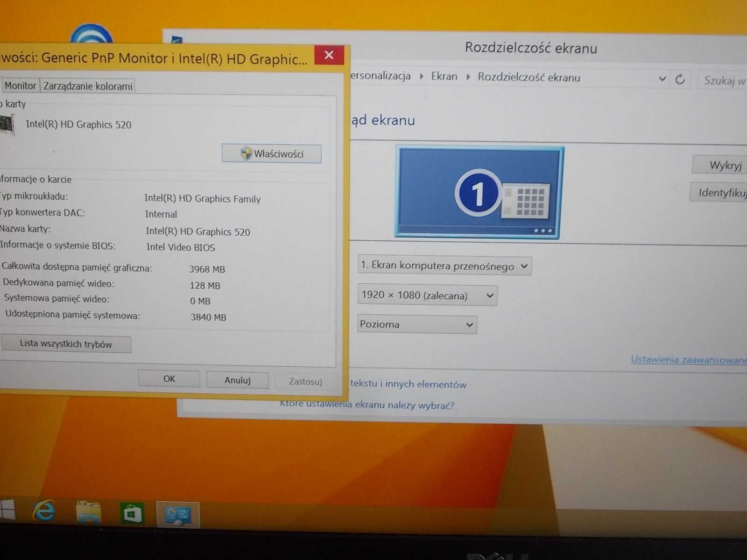Open the Windows Start button
Image resolution: width=747 pixels, height=560 pixels.
7,510
